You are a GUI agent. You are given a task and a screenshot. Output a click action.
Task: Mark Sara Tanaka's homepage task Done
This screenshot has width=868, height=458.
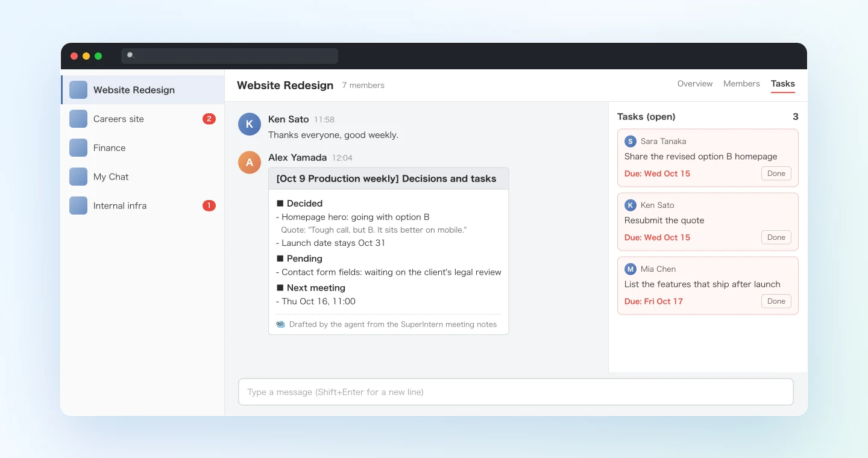coord(776,174)
